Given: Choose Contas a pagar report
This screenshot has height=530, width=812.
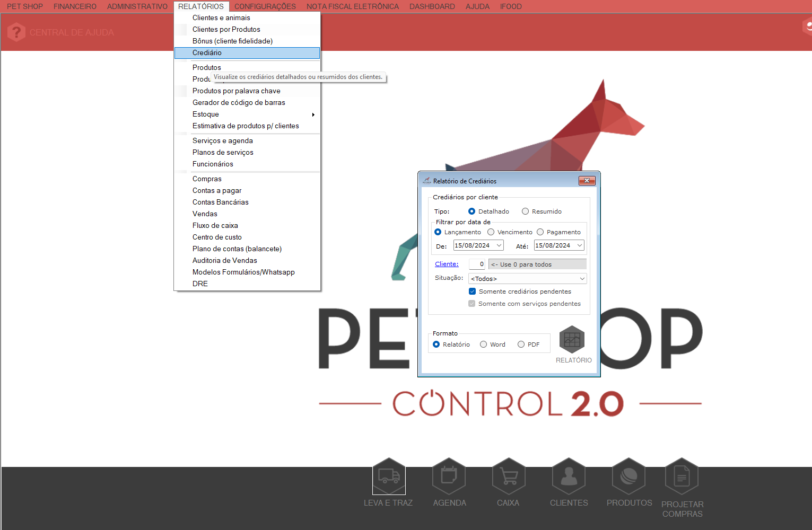Looking at the screenshot, I should point(247,191).
